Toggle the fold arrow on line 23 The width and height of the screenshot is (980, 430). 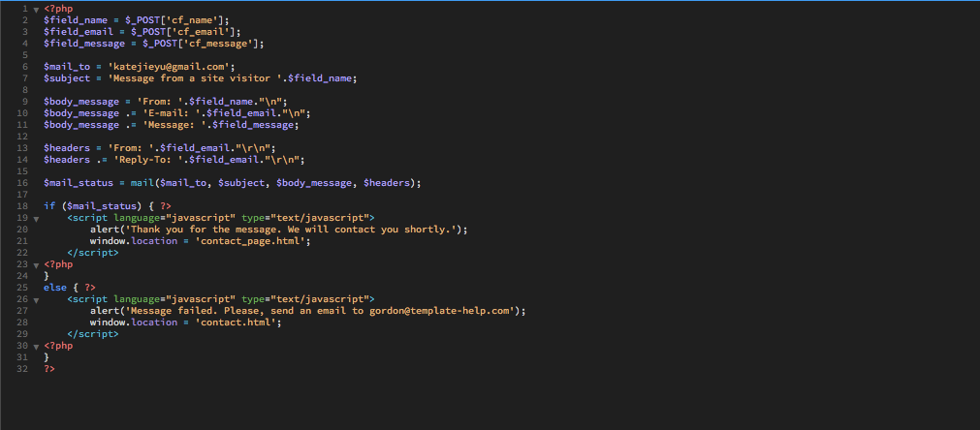(x=36, y=264)
